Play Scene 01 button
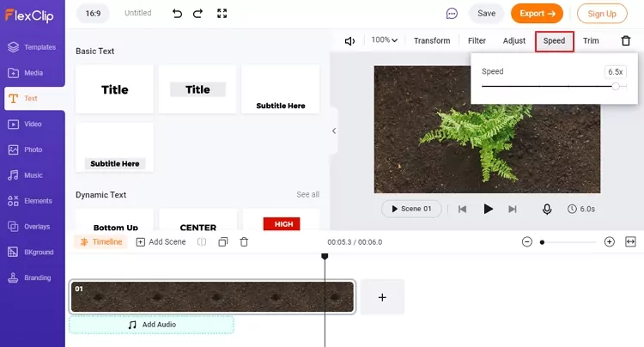Viewport: 644px width, 347px height. 411,209
